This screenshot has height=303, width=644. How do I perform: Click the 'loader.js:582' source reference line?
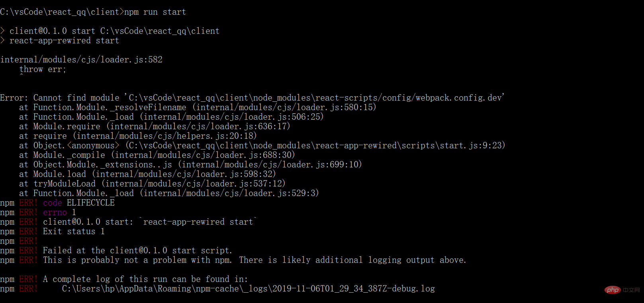[x=81, y=60]
